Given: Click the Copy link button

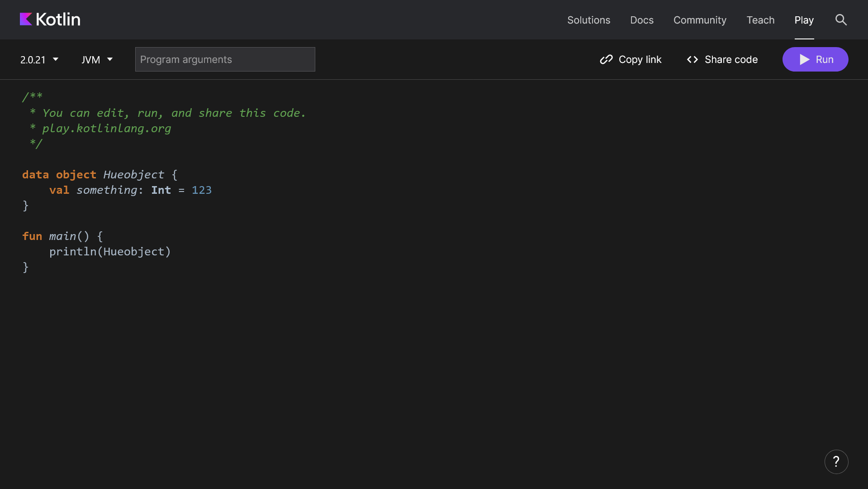Looking at the screenshot, I should [x=631, y=59].
